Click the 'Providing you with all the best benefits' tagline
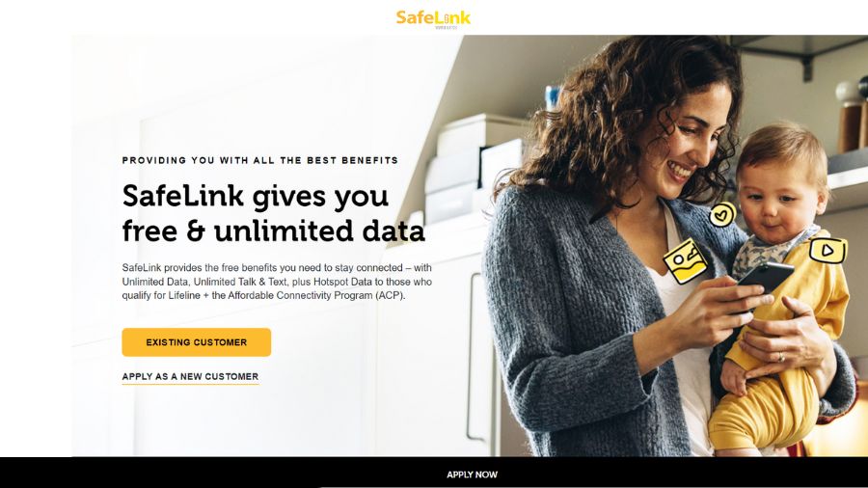 260,160
